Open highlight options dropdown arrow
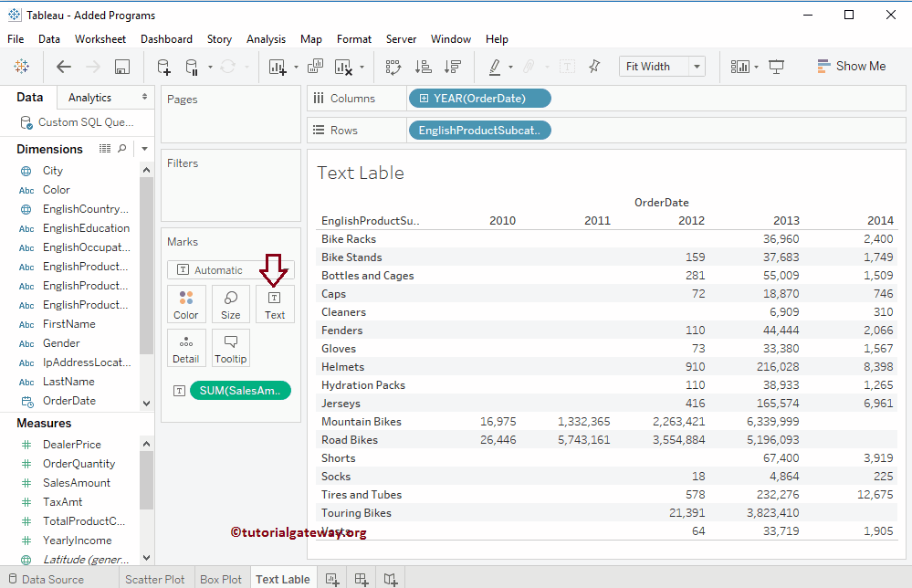The image size is (912, 588). (x=510, y=67)
